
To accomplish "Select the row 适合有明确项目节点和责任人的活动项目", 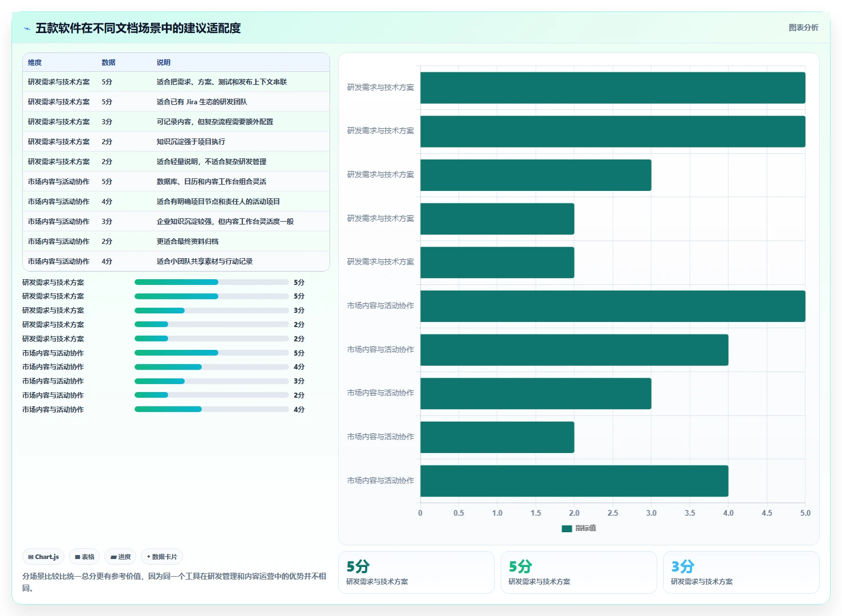I will (176, 201).
